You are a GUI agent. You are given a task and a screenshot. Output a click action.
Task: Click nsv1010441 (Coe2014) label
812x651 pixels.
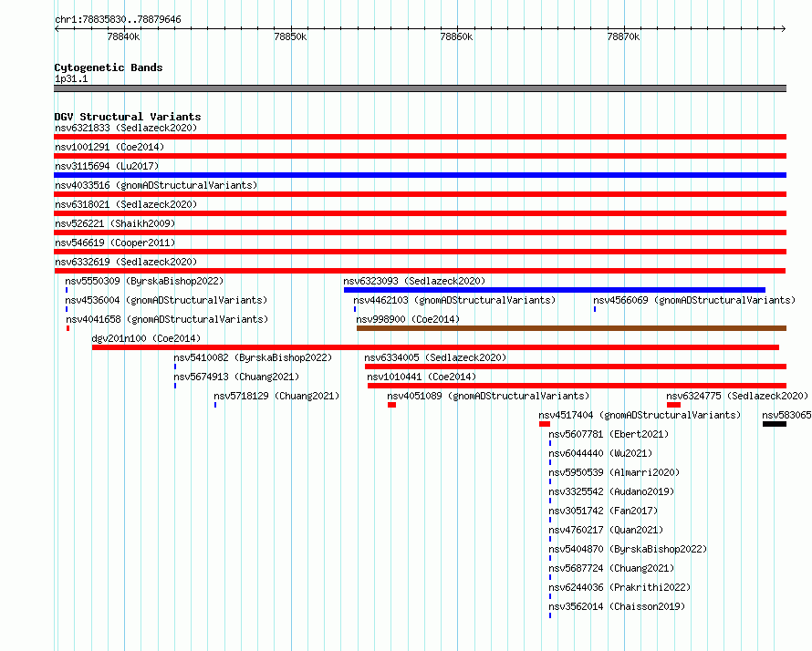422,377
